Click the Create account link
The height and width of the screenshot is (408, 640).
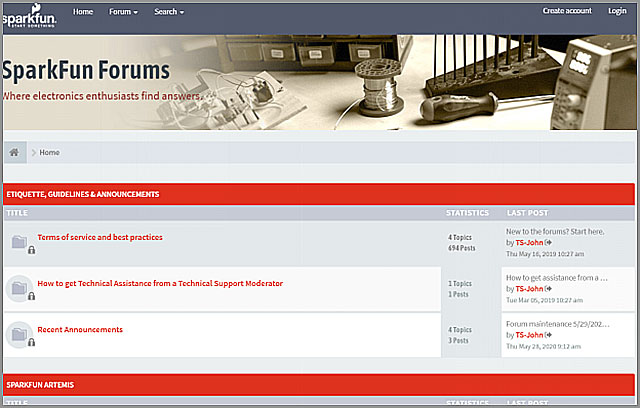(x=567, y=11)
